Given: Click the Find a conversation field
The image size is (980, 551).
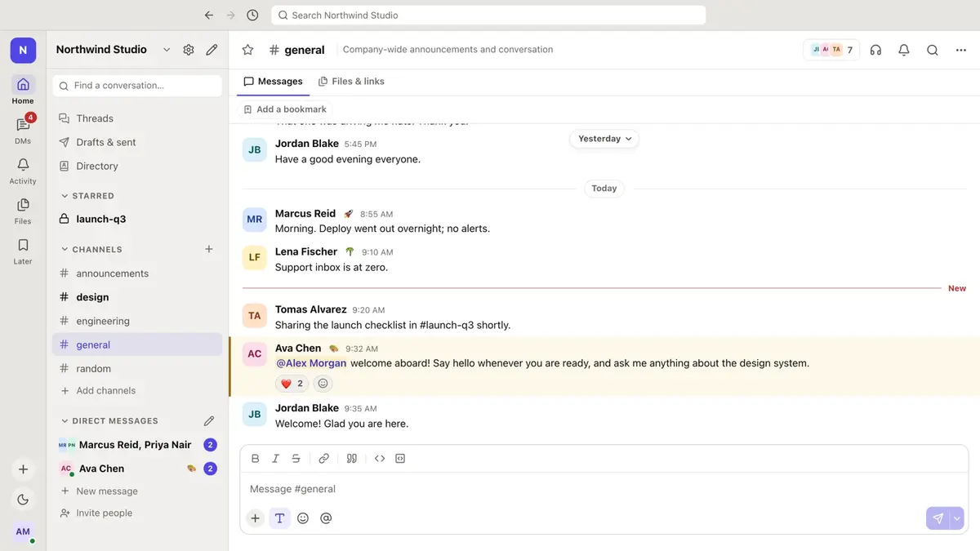Looking at the screenshot, I should point(137,86).
